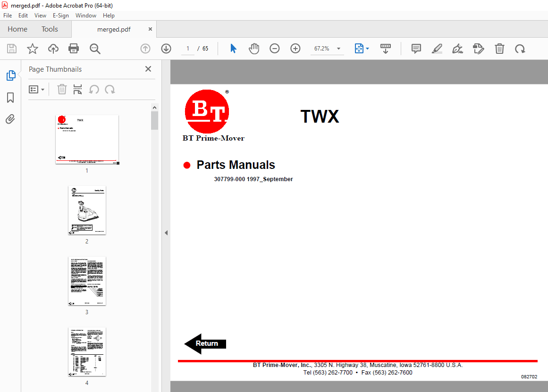Click the red bullet beside Parts Manuals
Screen dimensions: 548x392
click(x=187, y=165)
